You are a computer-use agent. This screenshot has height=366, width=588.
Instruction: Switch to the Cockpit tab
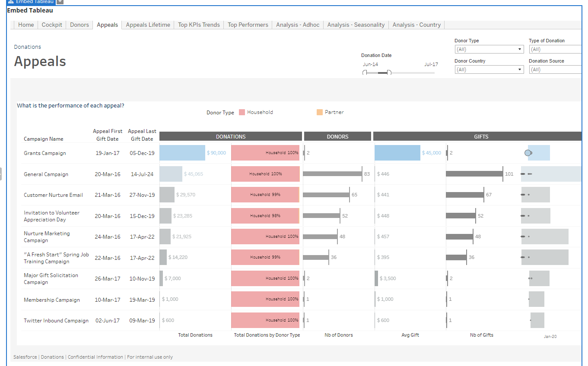point(52,25)
